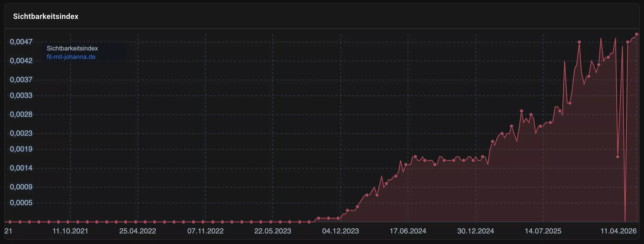Click the 04.12.2023 date on the timeline

(340, 231)
